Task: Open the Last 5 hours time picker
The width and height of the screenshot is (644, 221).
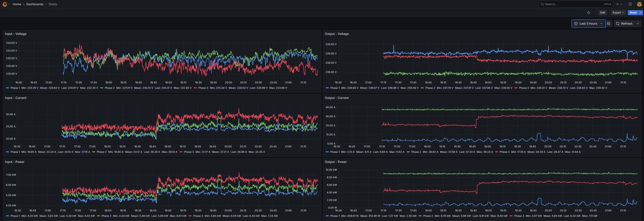Action: point(588,24)
